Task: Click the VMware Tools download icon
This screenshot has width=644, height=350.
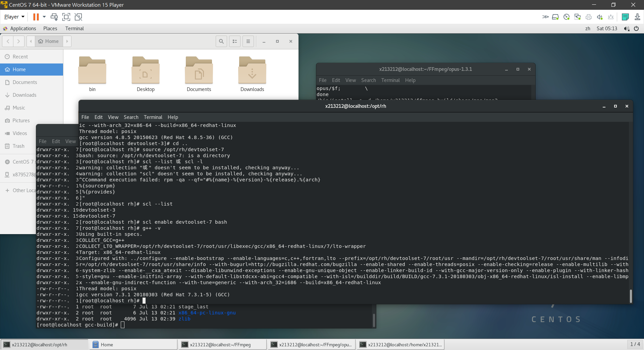Action: (637, 17)
